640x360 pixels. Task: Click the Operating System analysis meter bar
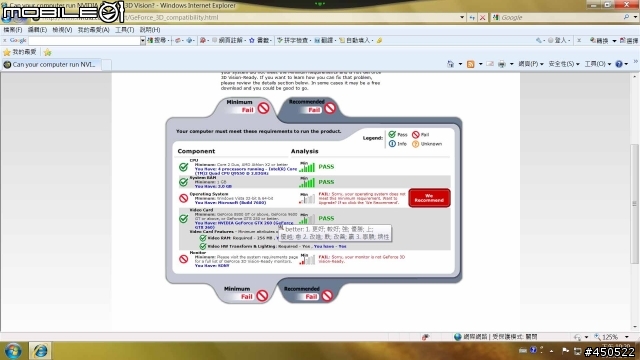(307, 198)
